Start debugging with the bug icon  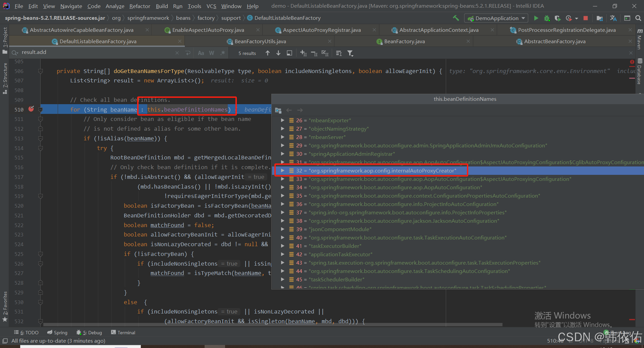547,18
